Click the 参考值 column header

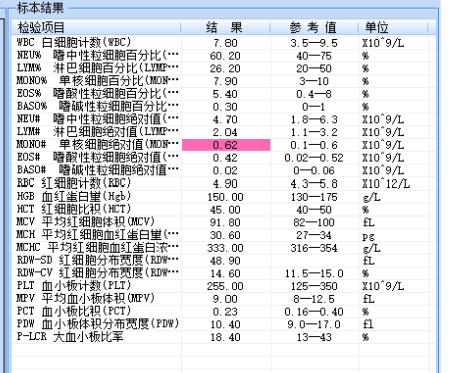click(x=314, y=27)
